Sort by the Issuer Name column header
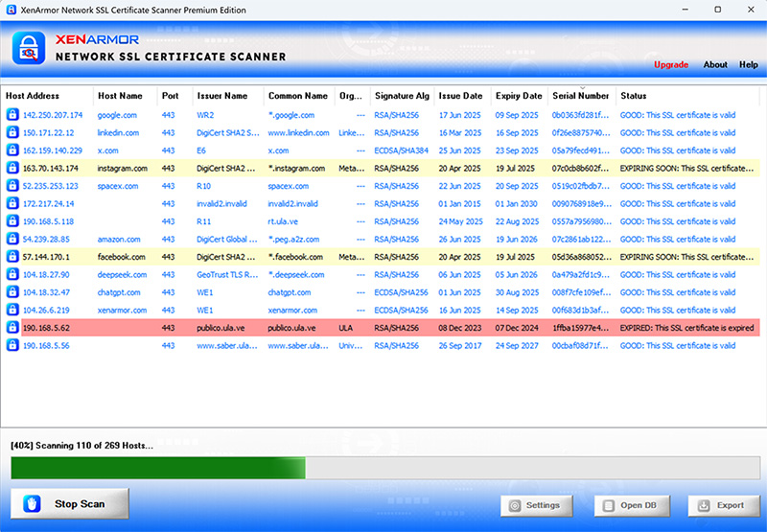This screenshot has width=767, height=532. [x=222, y=96]
